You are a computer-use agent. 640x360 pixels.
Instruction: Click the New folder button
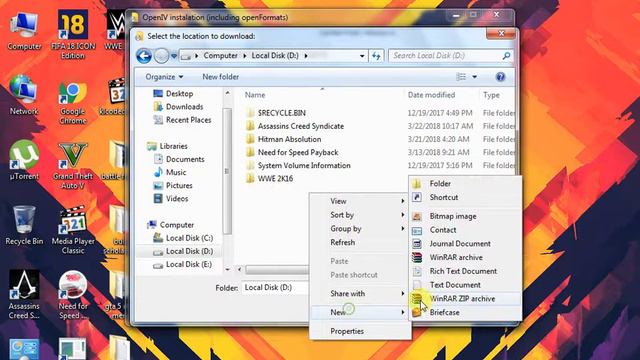(x=220, y=77)
